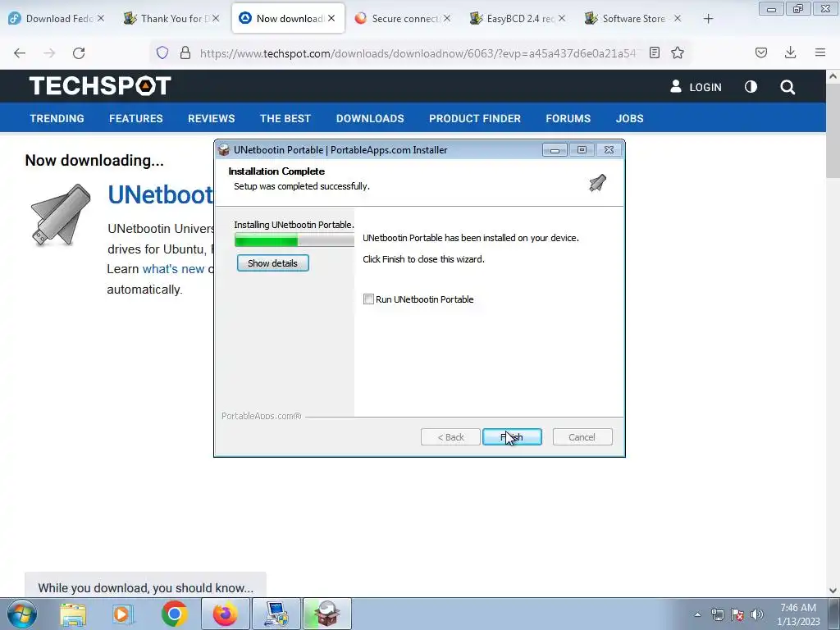Screen dimensions: 840x630
Task: Open Windows Explorer from the taskbar
Action: 73,614
